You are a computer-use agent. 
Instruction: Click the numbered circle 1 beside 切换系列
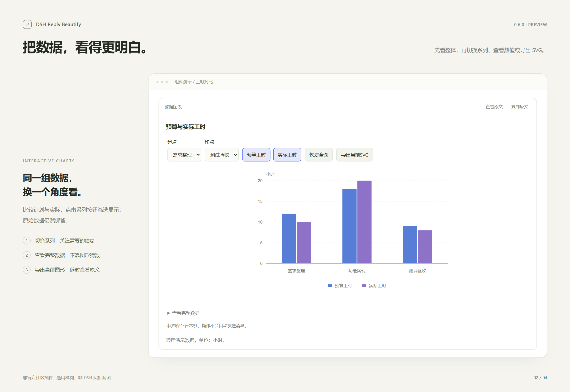27,240
